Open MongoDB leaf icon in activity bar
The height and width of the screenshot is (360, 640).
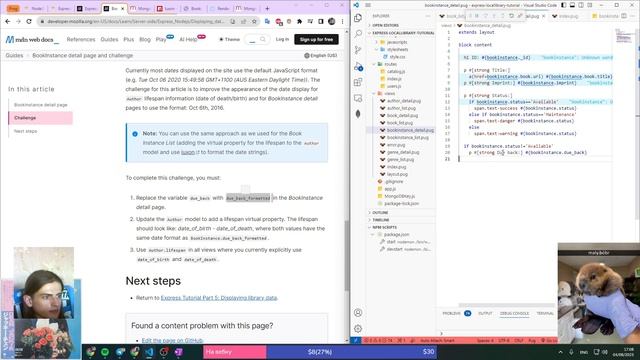click(x=358, y=114)
